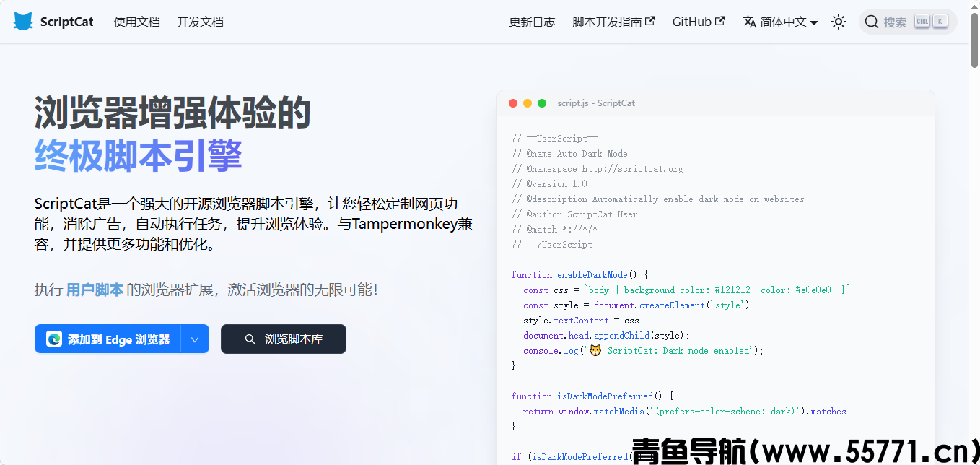Click the translate language icon
Viewport: 980px width, 465px height.
point(749,22)
